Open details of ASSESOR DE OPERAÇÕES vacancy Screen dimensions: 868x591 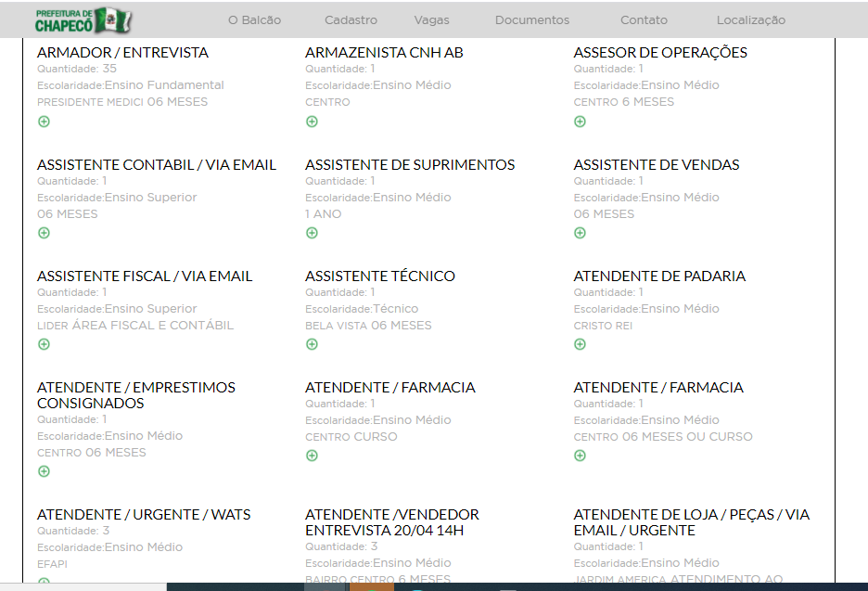[580, 122]
